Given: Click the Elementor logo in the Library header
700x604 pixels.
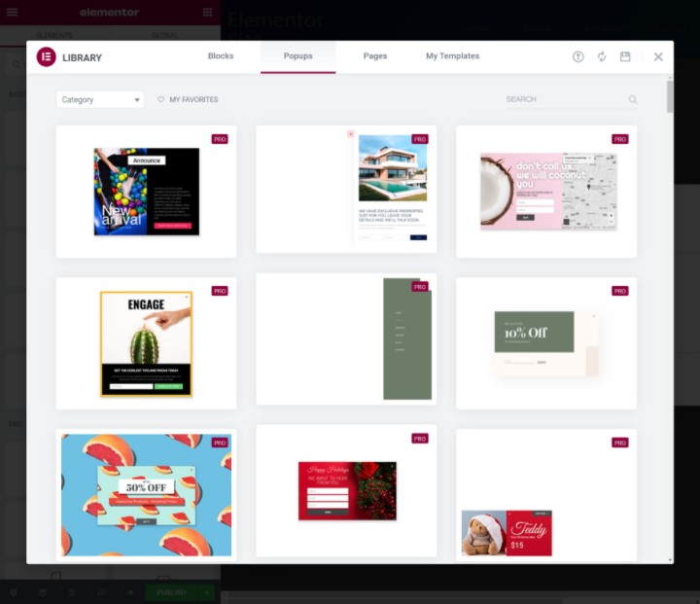Looking at the screenshot, I should tap(46, 57).
